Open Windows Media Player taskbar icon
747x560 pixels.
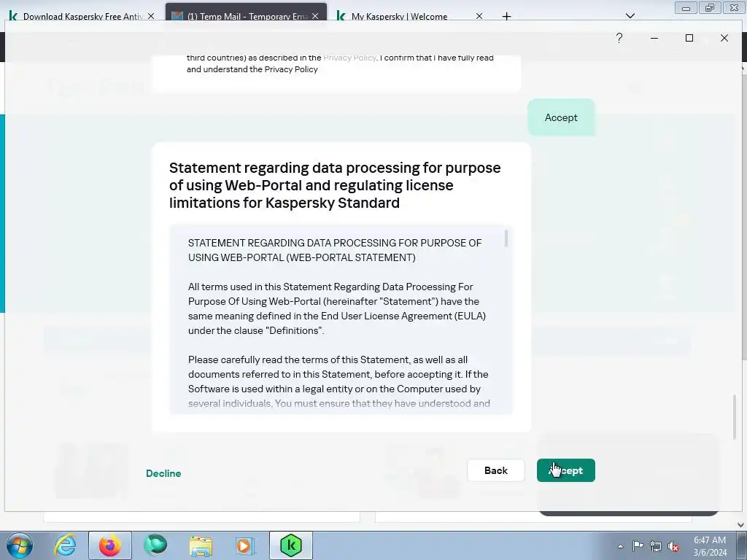(x=245, y=545)
